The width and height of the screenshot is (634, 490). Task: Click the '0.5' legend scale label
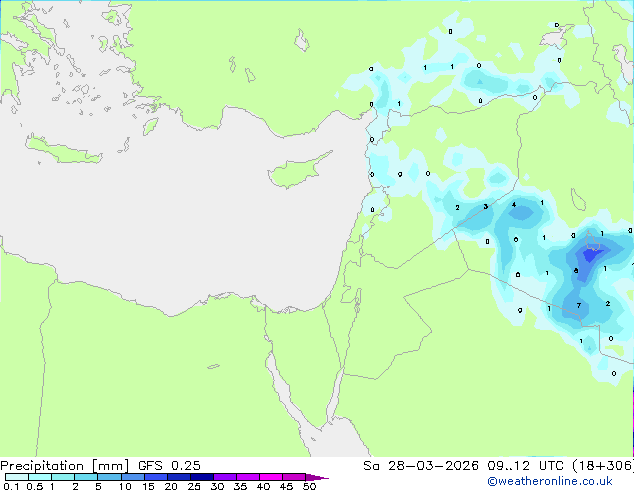tap(35, 486)
